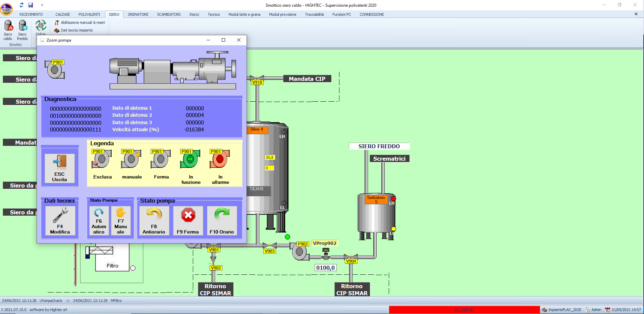Click the refresh arrows icon in title bar
This screenshot has width=644, height=314.
21,5
